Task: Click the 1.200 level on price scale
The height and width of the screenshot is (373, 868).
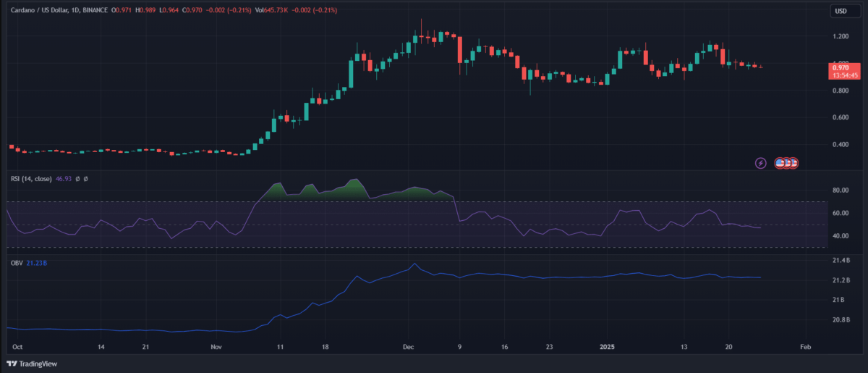Action: point(840,36)
